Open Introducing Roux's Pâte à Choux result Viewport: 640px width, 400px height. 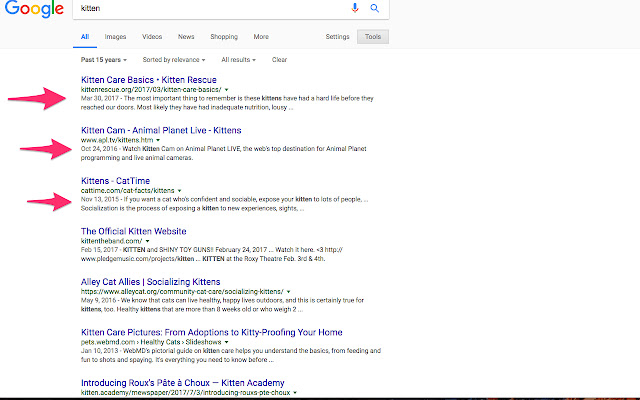[x=182, y=383]
